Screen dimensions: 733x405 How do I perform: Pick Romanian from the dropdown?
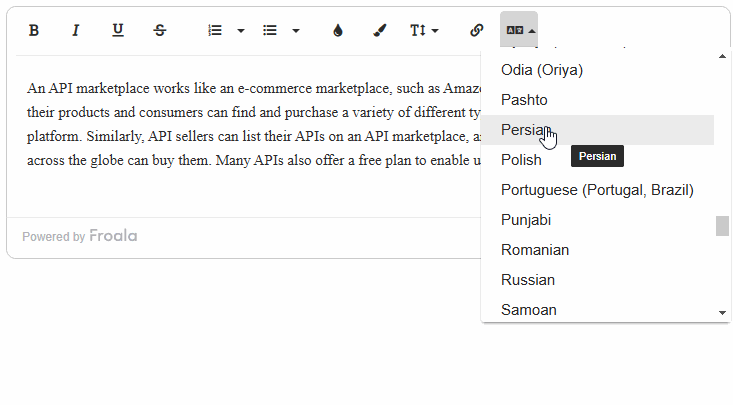597,250
